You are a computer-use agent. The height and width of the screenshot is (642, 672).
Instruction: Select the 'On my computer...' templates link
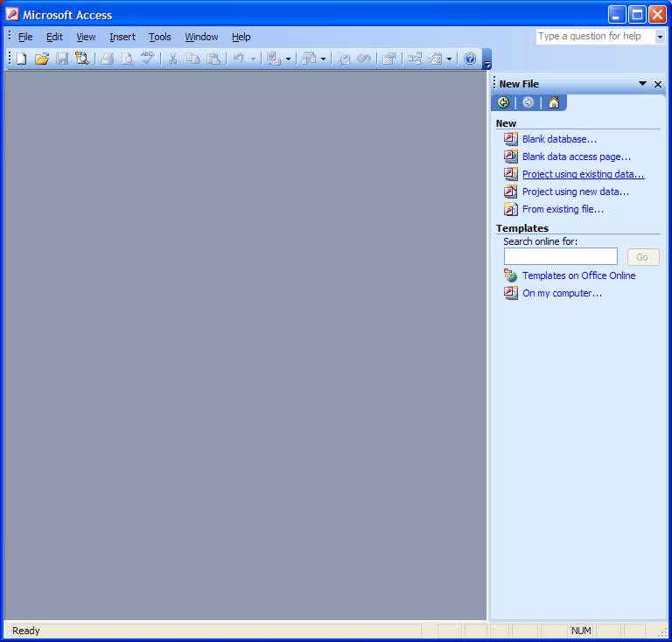click(562, 293)
